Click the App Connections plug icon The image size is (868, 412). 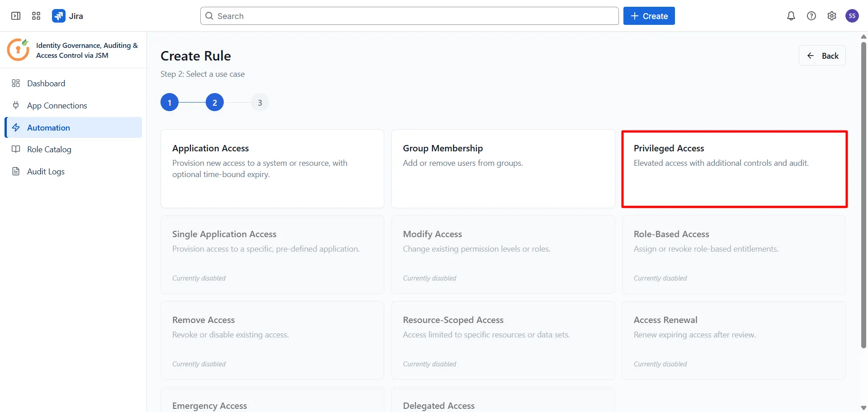pyautogui.click(x=16, y=105)
